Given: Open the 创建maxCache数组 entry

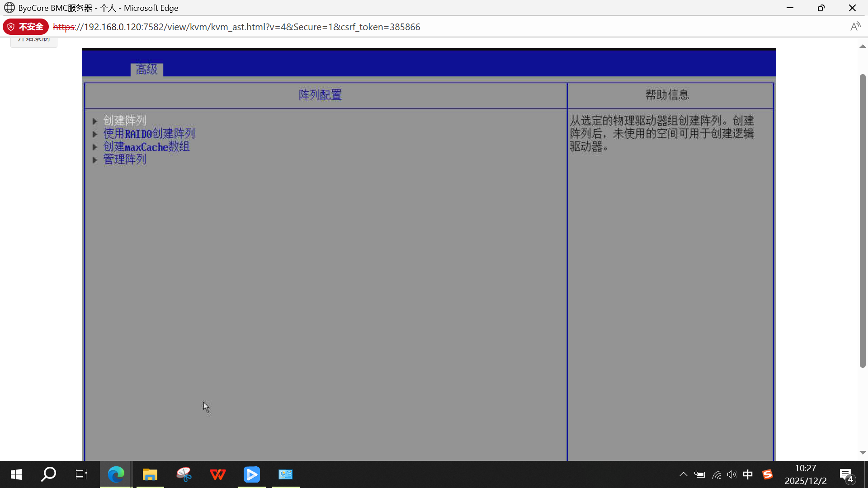Looking at the screenshot, I should [x=146, y=147].
